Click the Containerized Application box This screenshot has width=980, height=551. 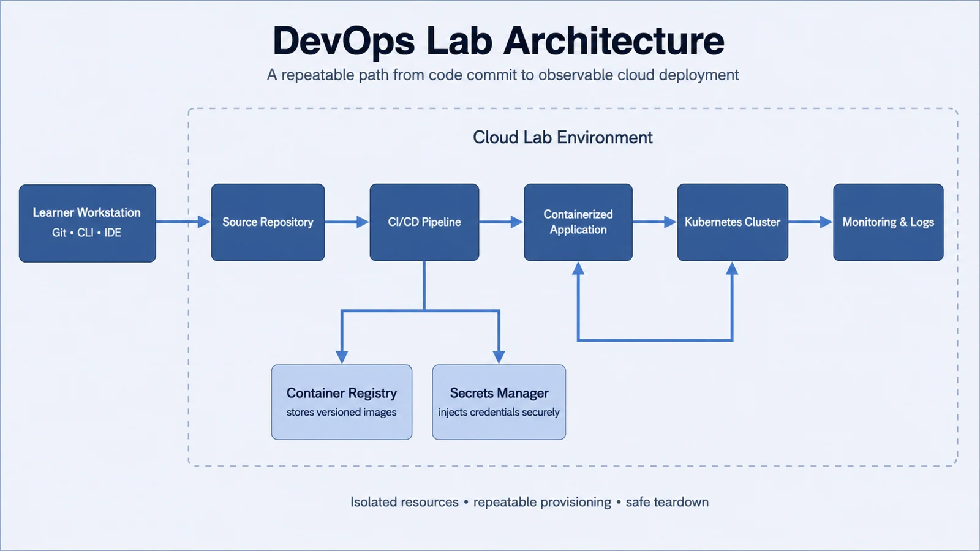tap(578, 222)
